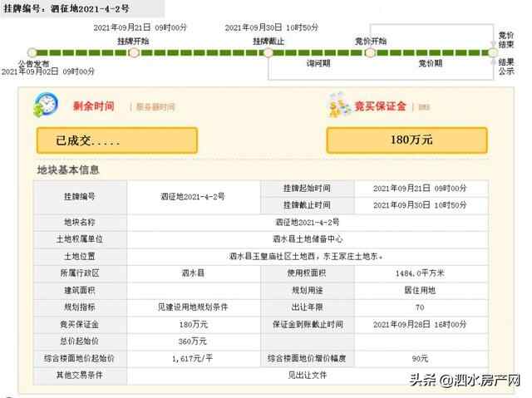
Task: Click the 规划指标 row label
Action: (80, 307)
